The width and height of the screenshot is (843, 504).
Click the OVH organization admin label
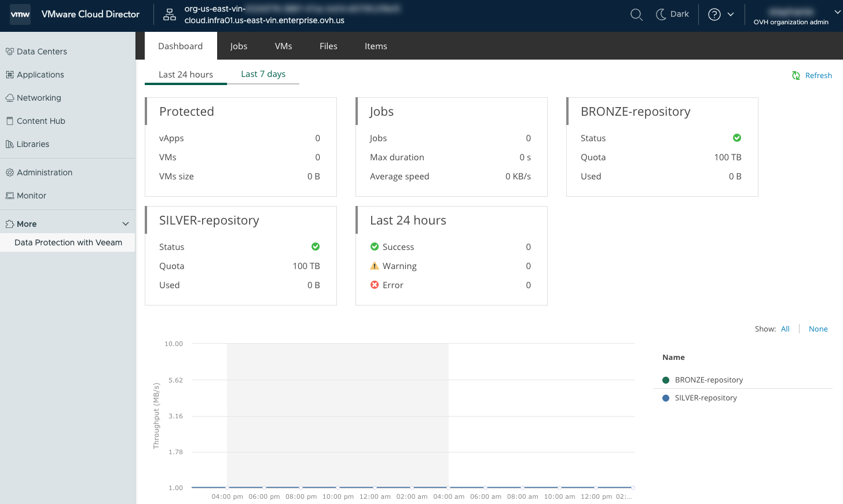point(791,22)
